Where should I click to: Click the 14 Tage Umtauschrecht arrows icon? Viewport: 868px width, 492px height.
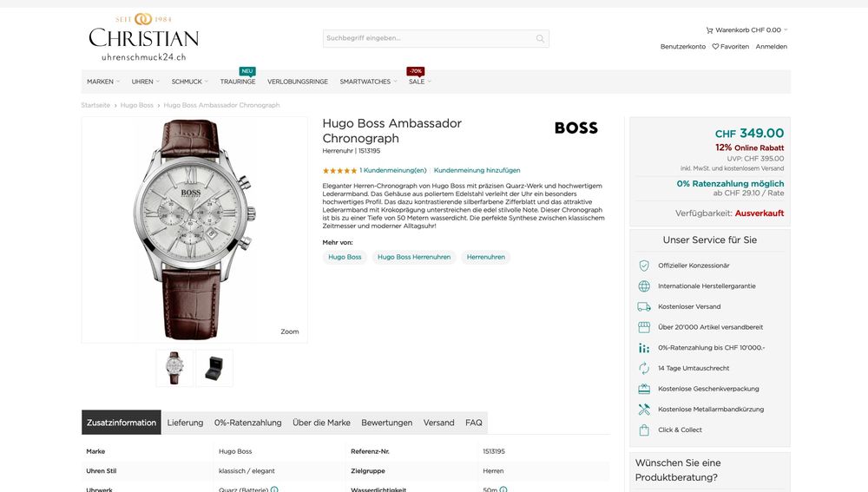point(644,368)
